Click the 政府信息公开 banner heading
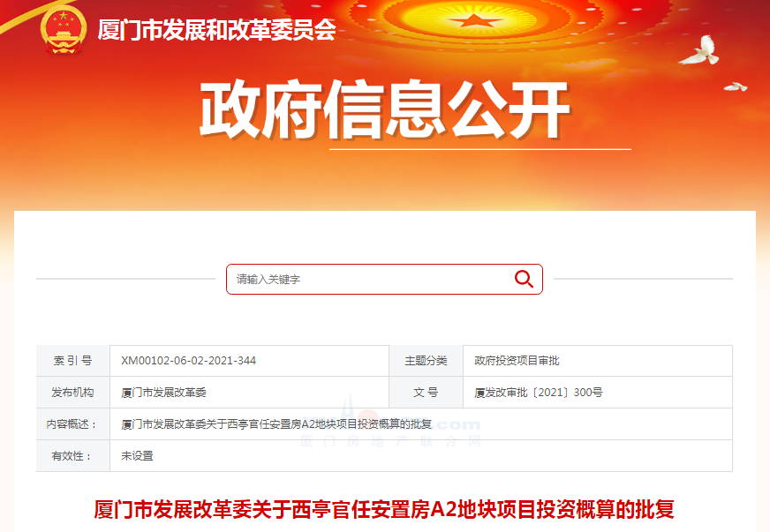The width and height of the screenshot is (770, 532). 384,109
